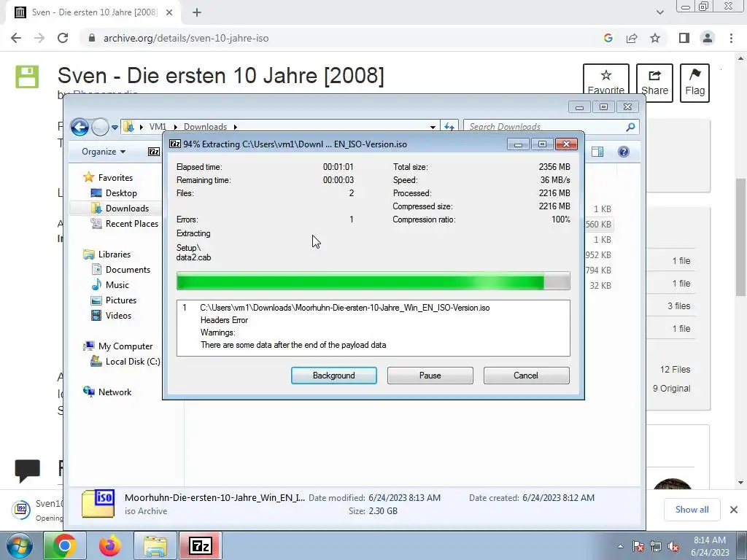Click the iso file icon in details pane

coord(98,504)
